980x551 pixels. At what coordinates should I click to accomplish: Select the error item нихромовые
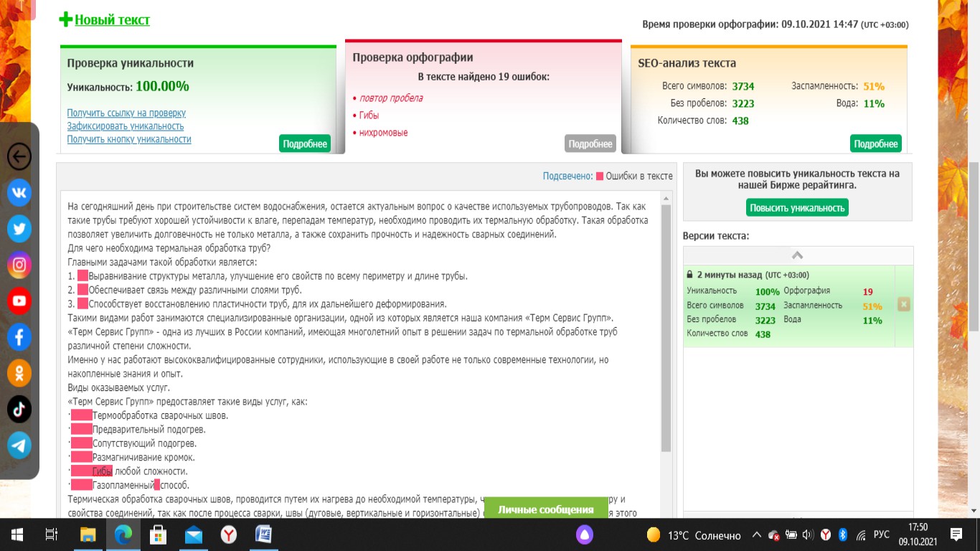pyautogui.click(x=384, y=133)
